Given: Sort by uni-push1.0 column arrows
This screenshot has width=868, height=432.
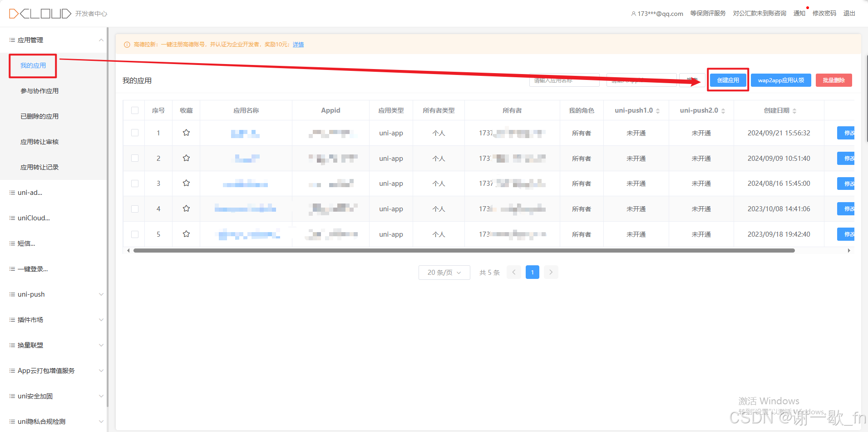Looking at the screenshot, I should [658, 111].
